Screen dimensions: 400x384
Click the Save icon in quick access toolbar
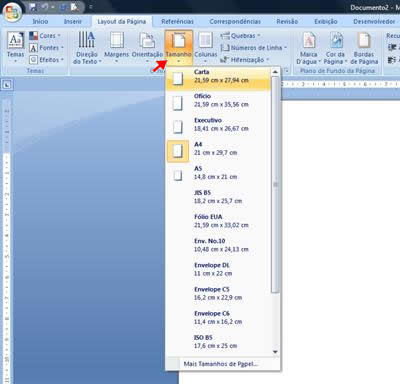coord(33,7)
